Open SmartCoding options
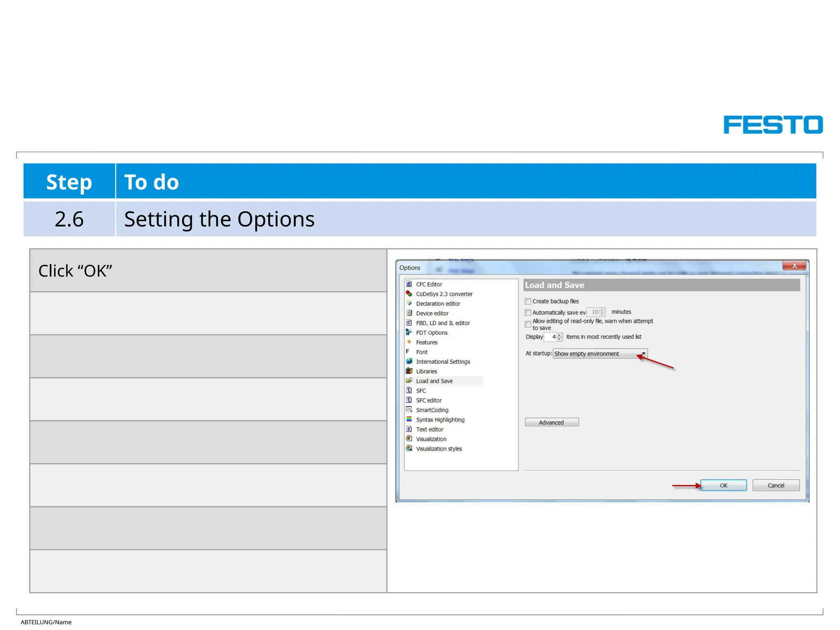The height and width of the screenshot is (630, 840). click(432, 410)
